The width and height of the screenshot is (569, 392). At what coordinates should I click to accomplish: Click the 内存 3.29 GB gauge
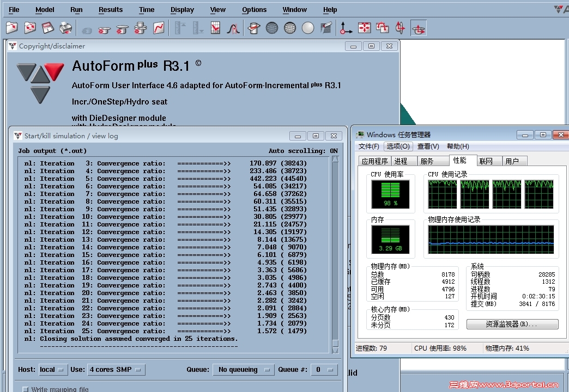coord(390,240)
